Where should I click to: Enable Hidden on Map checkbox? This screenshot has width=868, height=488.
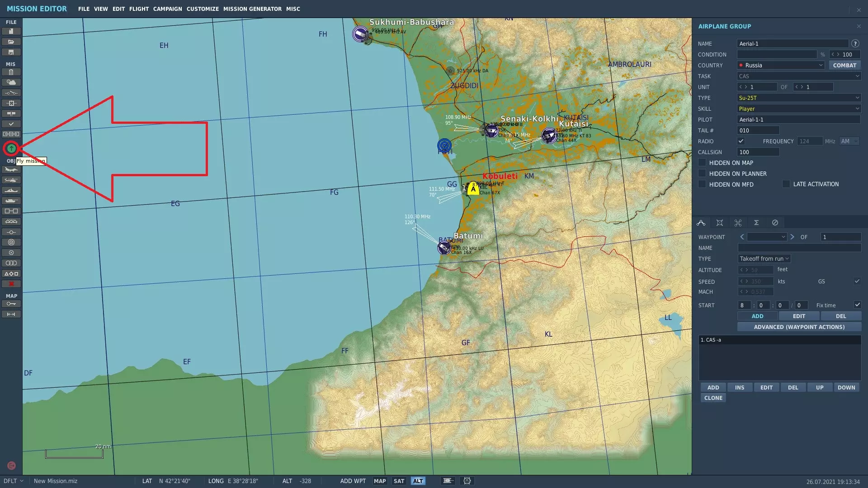(702, 163)
